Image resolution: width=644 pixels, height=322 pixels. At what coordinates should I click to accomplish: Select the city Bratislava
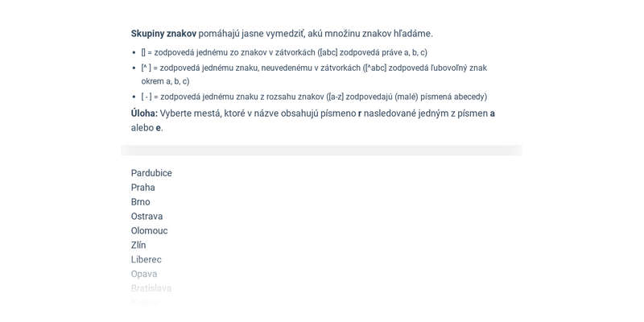coord(151,288)
